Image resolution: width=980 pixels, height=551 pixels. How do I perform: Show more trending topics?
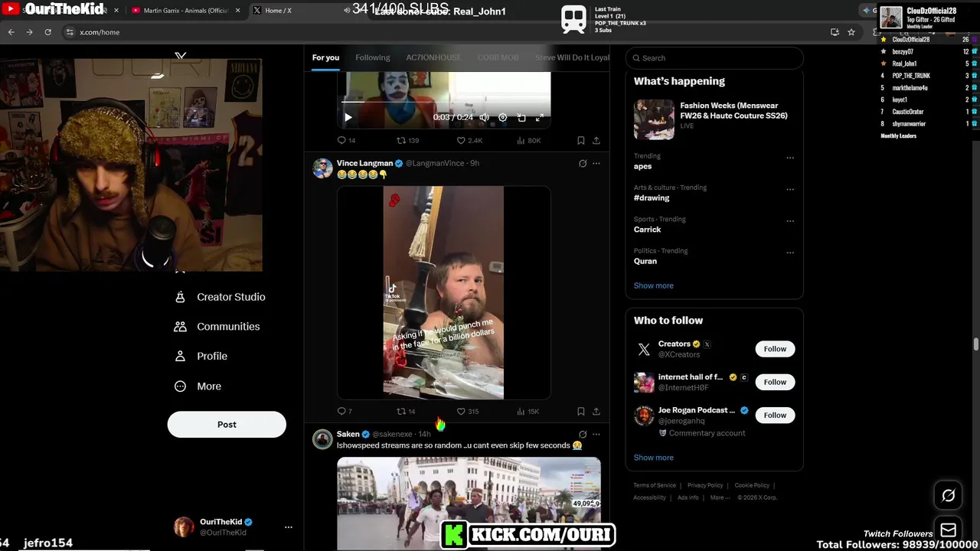[654, 285]
